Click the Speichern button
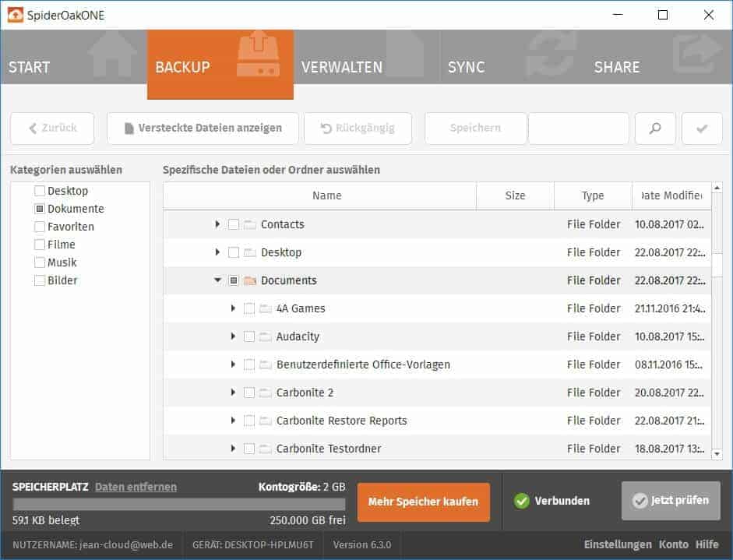The image size is (733, 560). point(475,128)
